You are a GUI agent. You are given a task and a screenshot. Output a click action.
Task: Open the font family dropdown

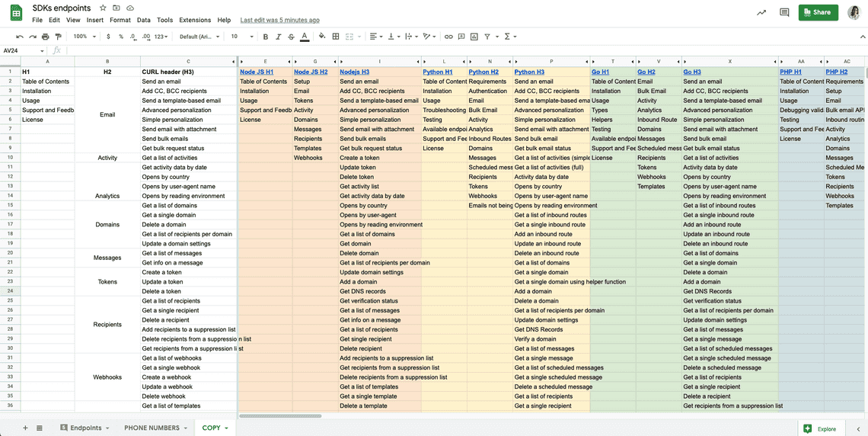tap(199, 37)
